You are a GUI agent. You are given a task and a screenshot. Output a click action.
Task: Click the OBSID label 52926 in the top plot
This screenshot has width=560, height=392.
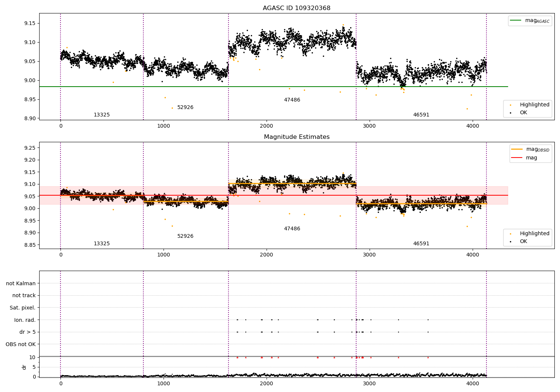pos(185,108)
